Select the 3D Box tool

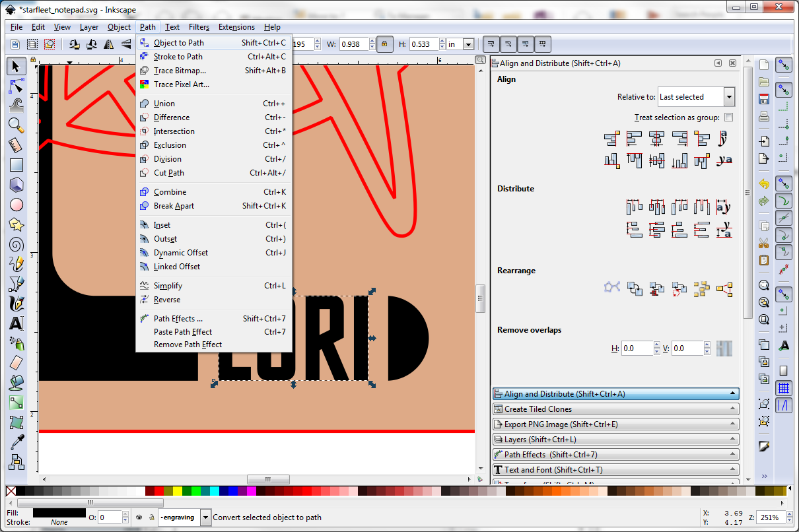17,185
